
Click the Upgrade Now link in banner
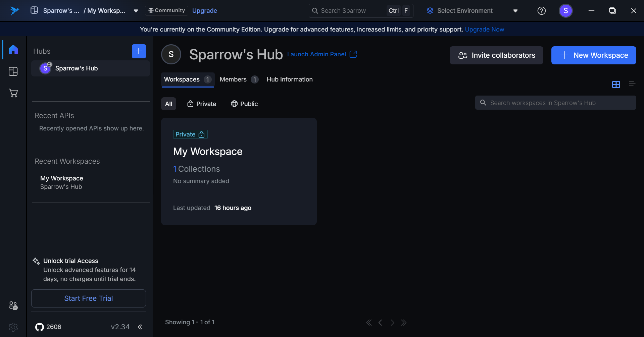pyautogui.click(x=484, y=29)
